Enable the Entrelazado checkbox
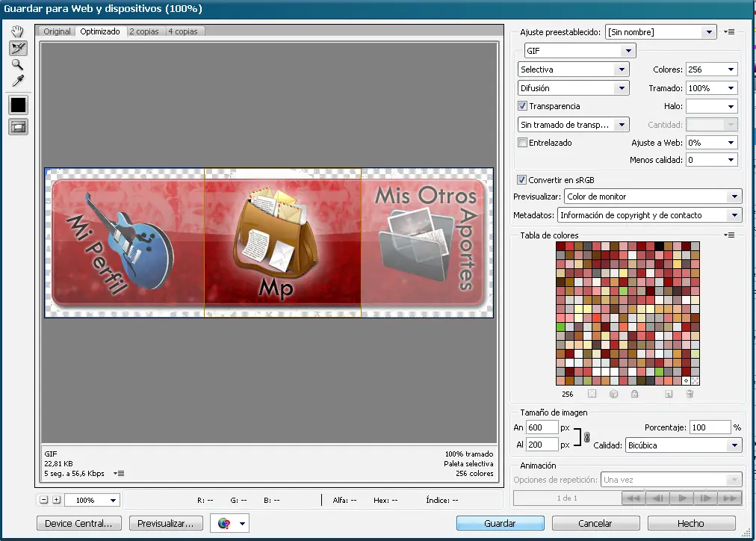The image size is (756, 541). coord(523,142)
